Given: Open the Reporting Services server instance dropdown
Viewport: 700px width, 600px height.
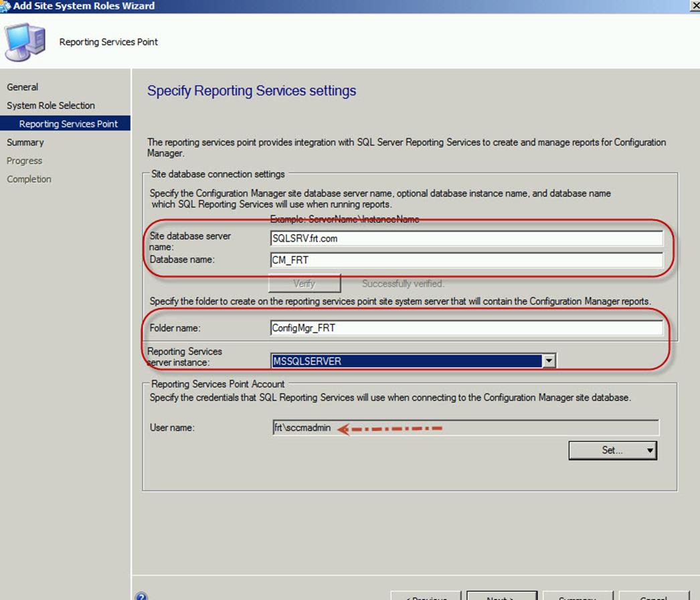Looking at the screenshot, I should 549,360.
